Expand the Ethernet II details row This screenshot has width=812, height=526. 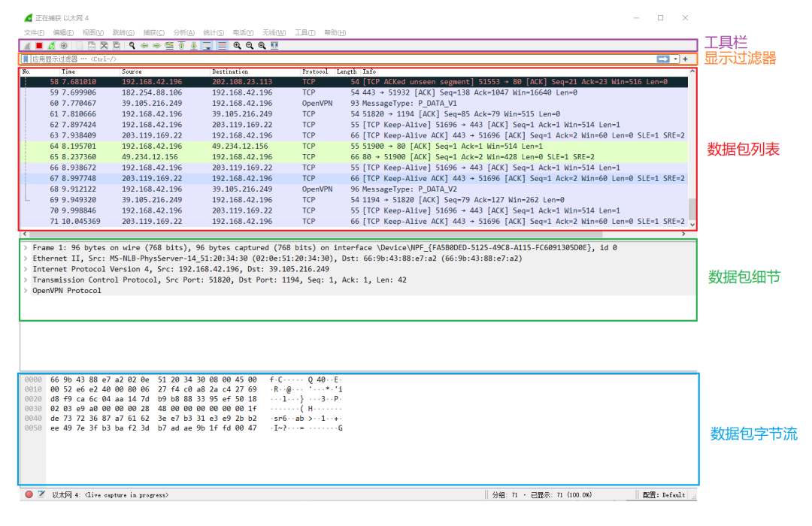click(26, 258)
